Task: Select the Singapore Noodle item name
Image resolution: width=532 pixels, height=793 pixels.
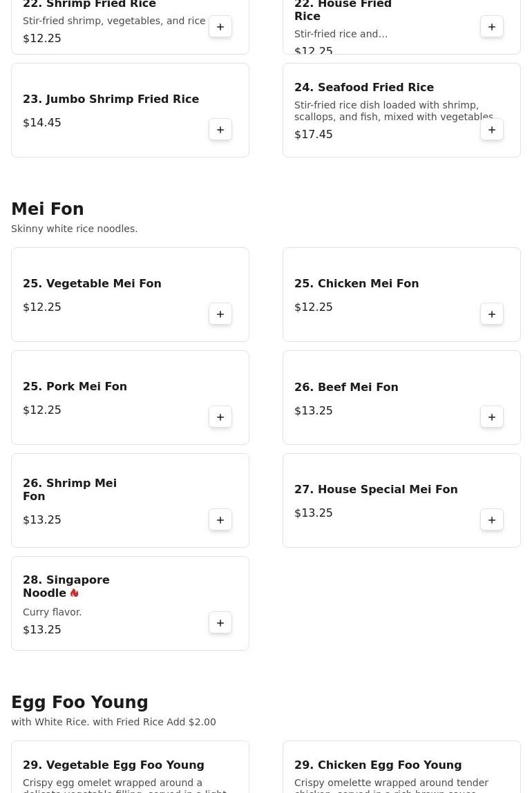Action: click(x=66, y=586)
